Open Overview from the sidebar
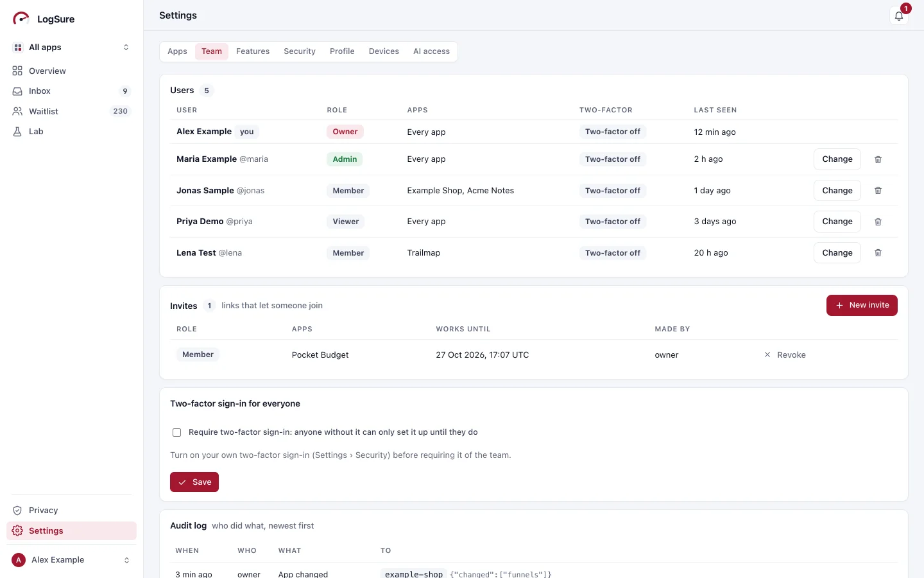Screen dimensions: 924x578 (71, 71)
